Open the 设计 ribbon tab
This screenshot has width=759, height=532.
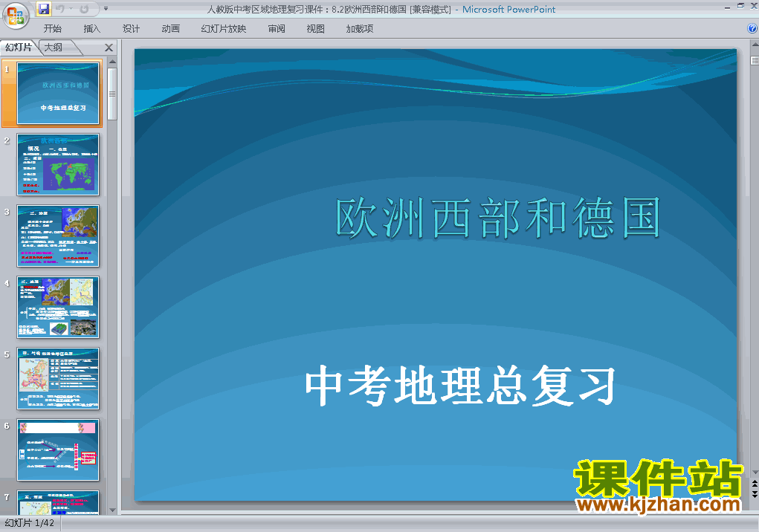coord(131,29)
